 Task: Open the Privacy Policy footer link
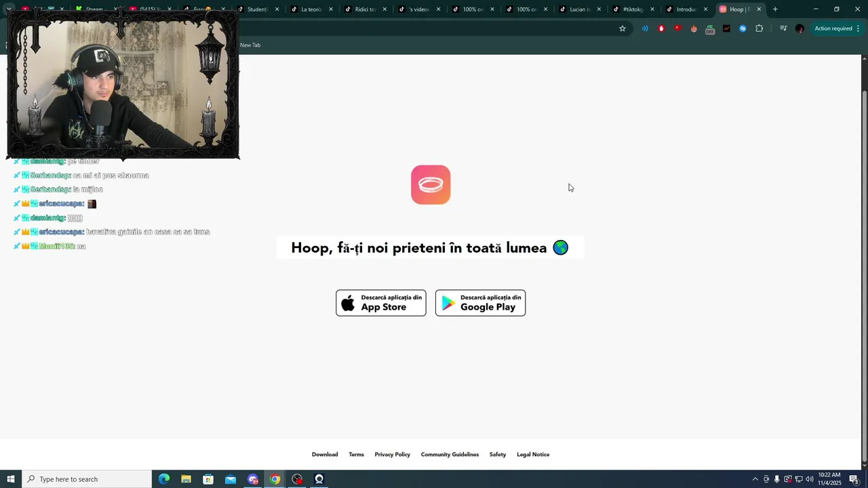point(393,455)
